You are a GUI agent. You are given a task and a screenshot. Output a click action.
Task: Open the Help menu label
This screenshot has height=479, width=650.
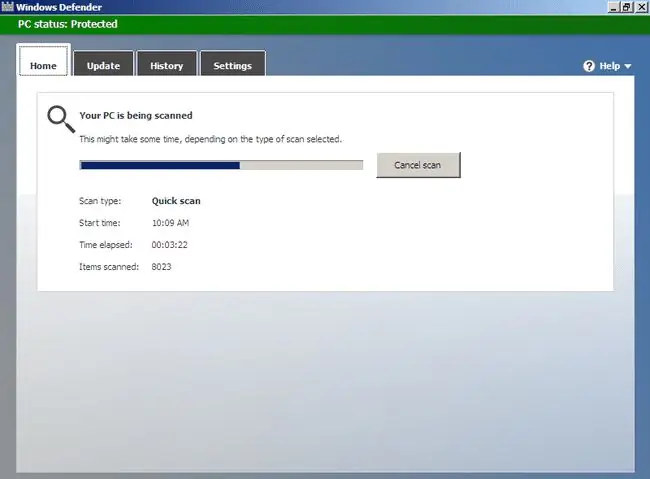pos(610,66)
